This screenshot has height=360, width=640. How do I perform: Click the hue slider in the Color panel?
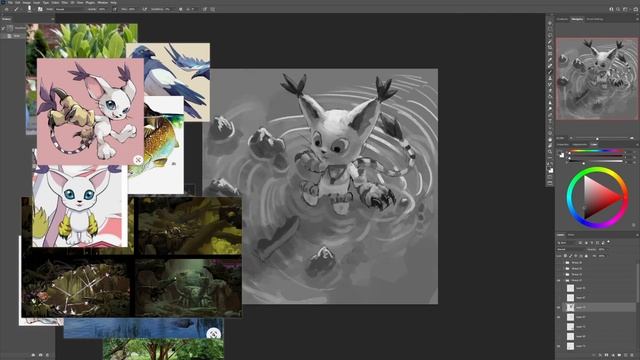coord(596,151)
